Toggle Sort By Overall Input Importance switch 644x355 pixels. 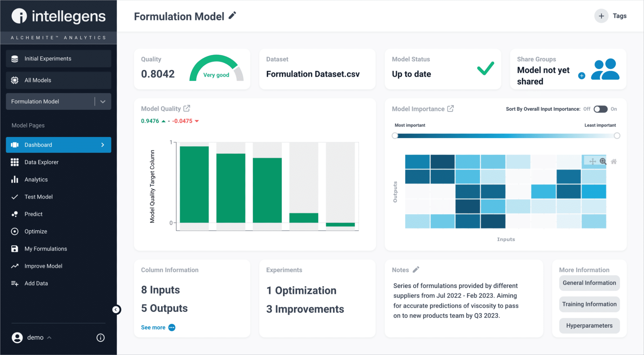point(601,109)
